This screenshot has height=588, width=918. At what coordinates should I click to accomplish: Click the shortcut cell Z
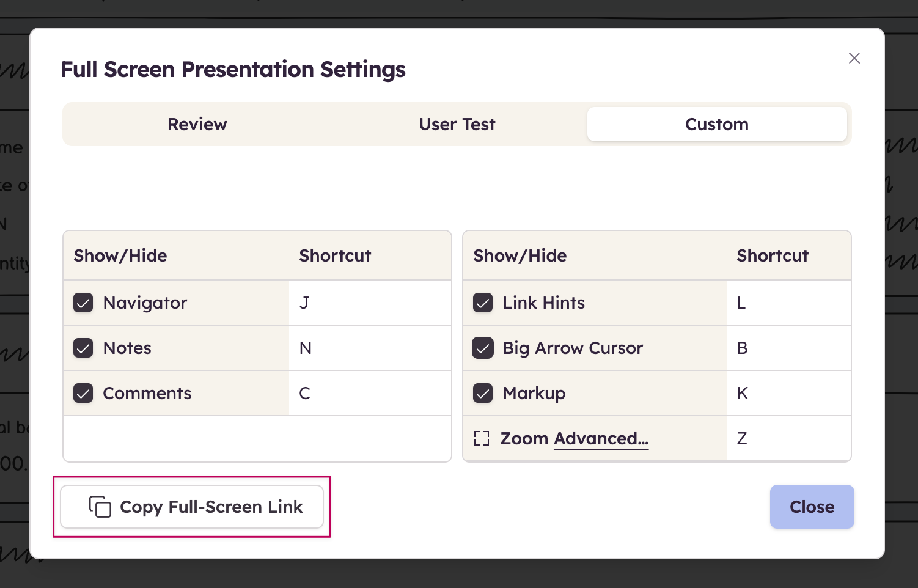coord(788,438)
